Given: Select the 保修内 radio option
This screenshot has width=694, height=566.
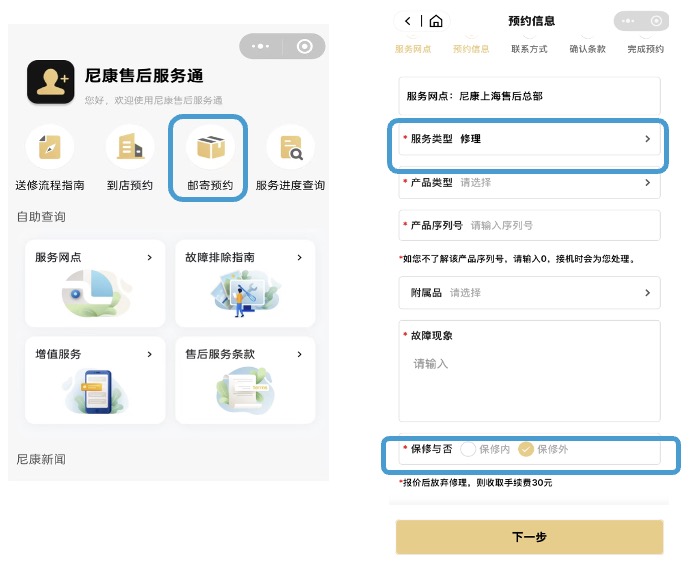Looking at the screenshot, I should (x=469, y=450).
